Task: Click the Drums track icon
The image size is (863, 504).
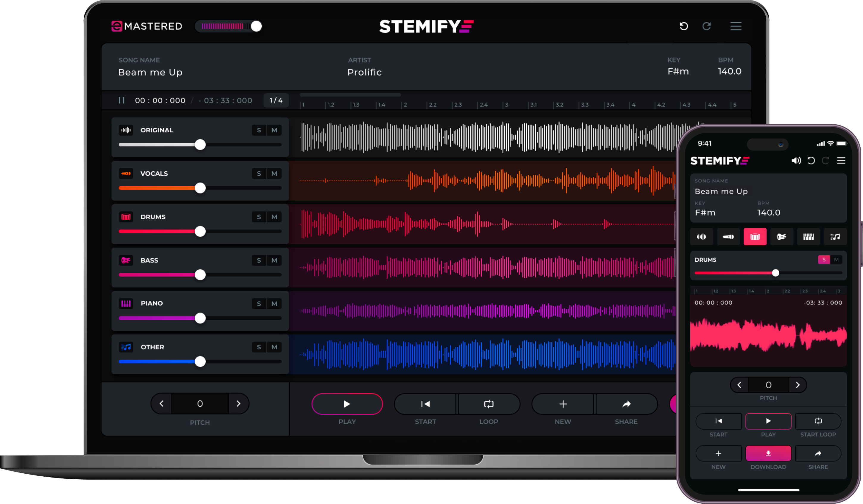Action: (126, 216)
